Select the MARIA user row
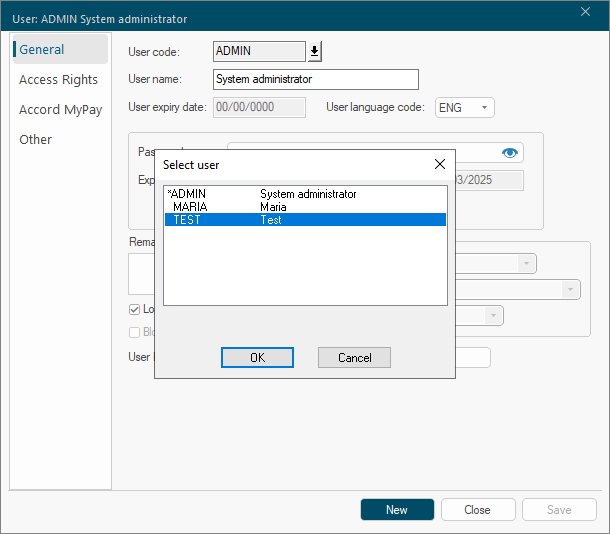 (x=305, y=207)
